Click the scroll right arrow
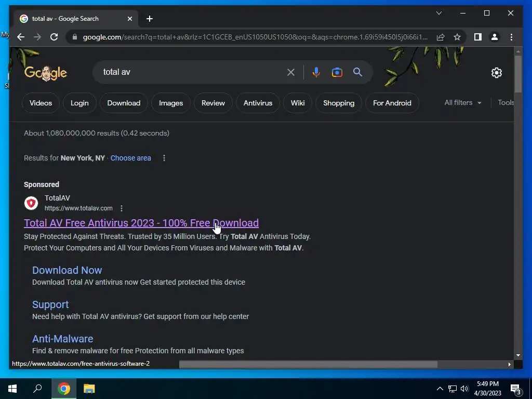This screenshot has width=532, height=399. [x=509, y=364]
